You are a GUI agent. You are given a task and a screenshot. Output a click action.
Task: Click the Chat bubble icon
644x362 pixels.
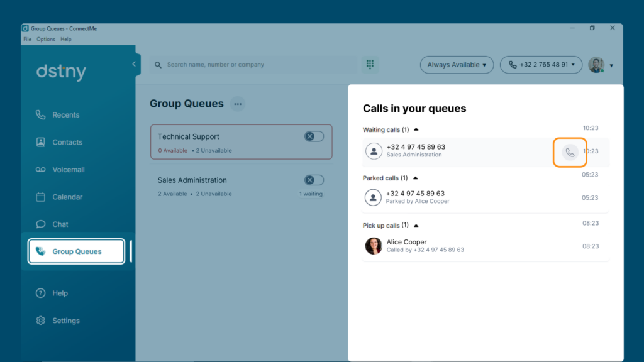click(x=40, y=224)
